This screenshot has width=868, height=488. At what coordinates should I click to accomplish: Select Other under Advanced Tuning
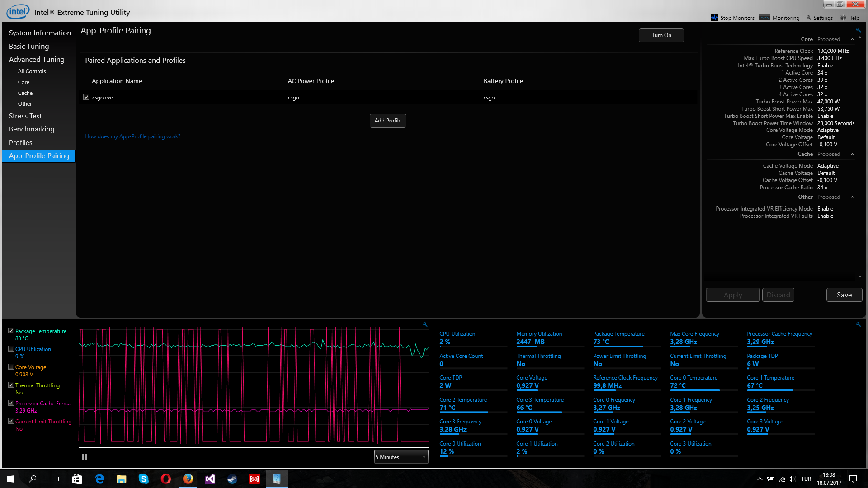pyautogui.click(x=25, y=104)
